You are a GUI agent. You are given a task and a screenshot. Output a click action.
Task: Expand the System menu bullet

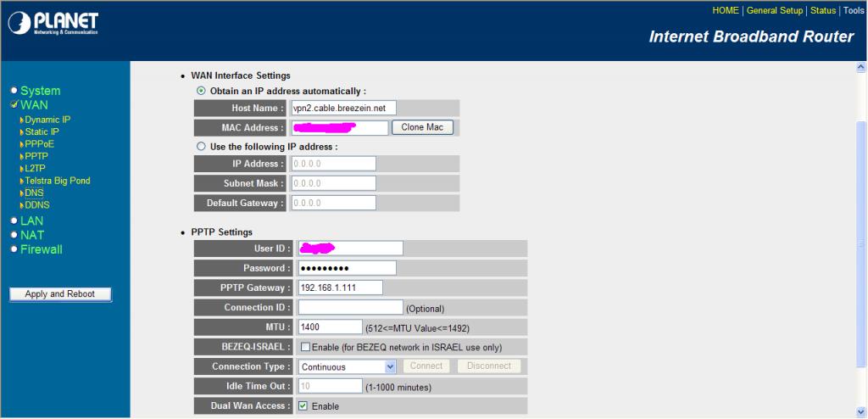pyautogui.click(x=14, y=91)
